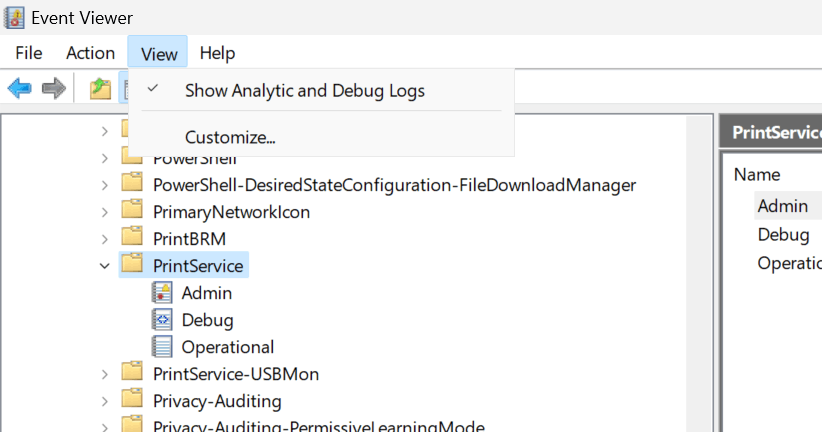Open the File menu
Image resolution: width=822 pixels, height=432 pixels.
tap(29, 53)
